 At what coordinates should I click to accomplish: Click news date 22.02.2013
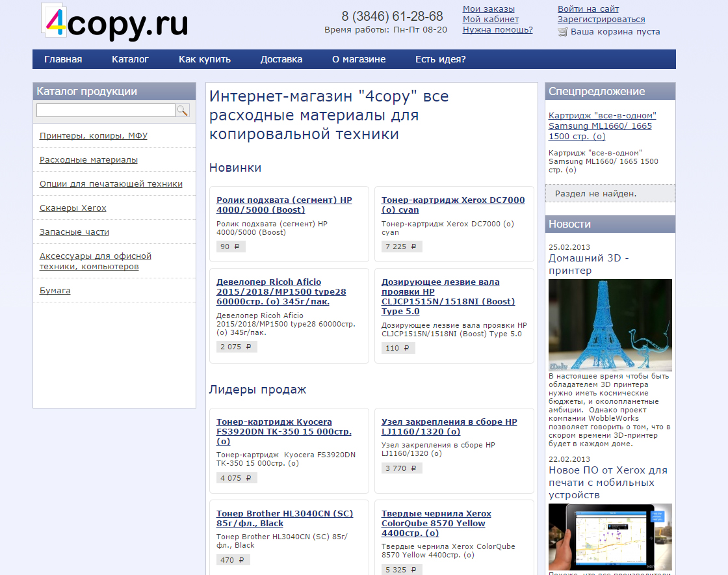click(x=569, y=459)
